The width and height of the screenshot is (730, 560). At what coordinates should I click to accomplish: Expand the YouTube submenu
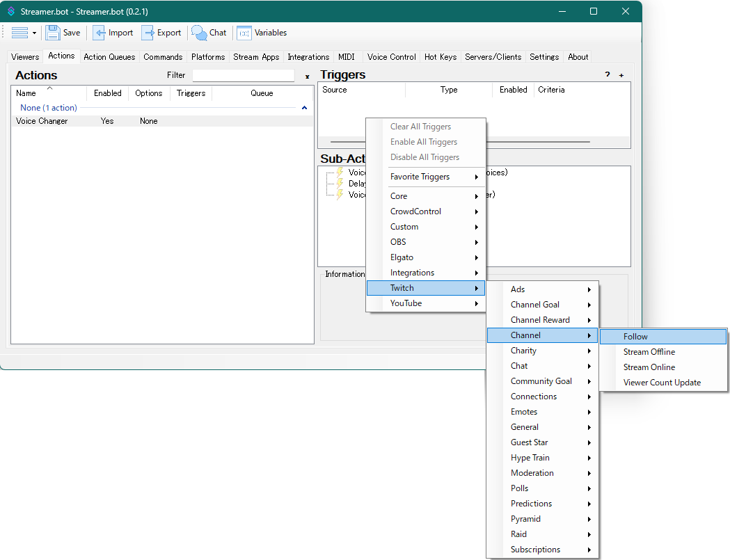tap(426, 303)
